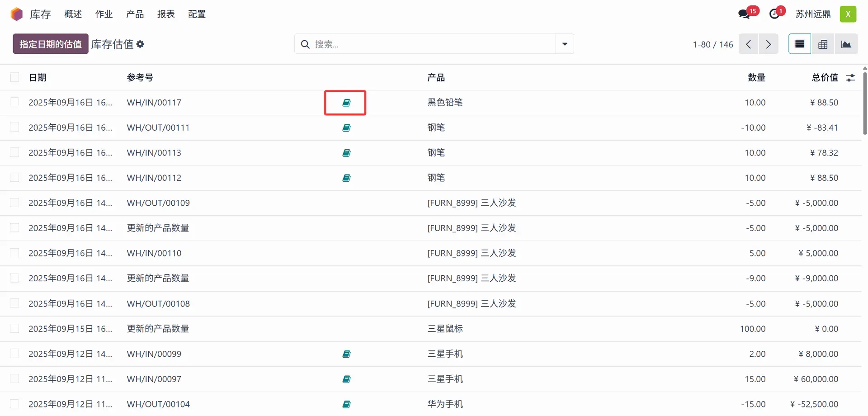Open journal entry icon for WH/OUT/00111
This screenshot has height=416, width=868.
coord(346,128)
